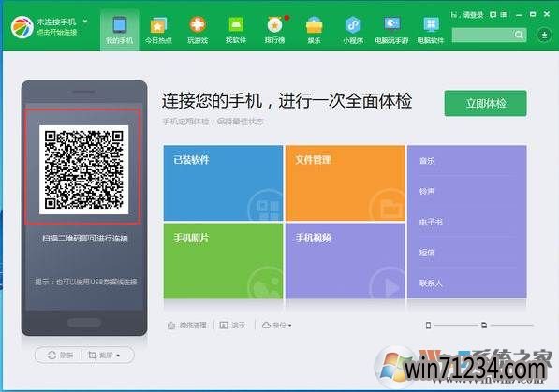This screenshot has height=392, width=559.
Task: Open the main menu list icon in title bar
Action: (x=504, y=15)
